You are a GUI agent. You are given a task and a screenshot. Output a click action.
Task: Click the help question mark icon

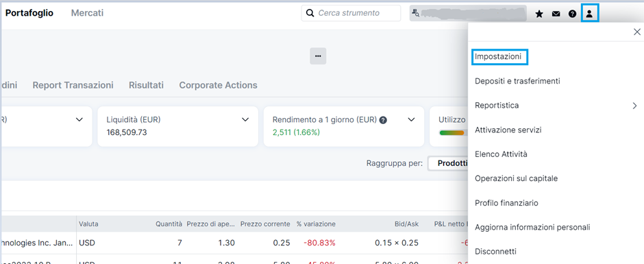[x=573, y=14]
